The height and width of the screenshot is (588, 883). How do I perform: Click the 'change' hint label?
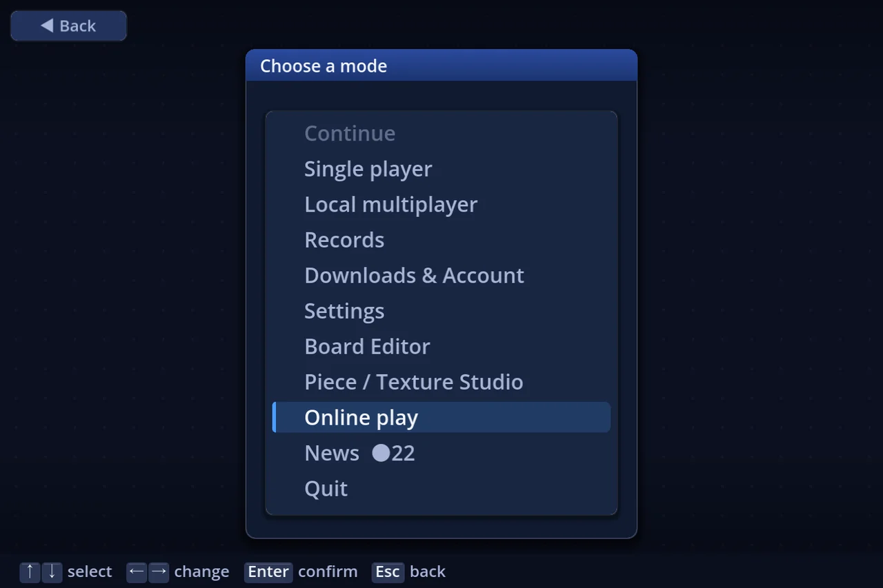pyautogui.click(x=201, y=571)
